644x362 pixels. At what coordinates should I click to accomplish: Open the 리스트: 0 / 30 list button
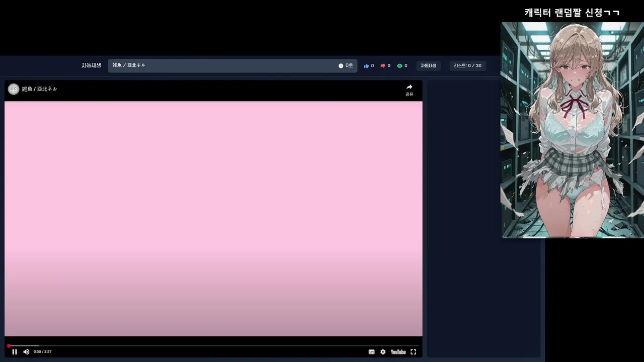pyautogui.click(x=468, y=66)
